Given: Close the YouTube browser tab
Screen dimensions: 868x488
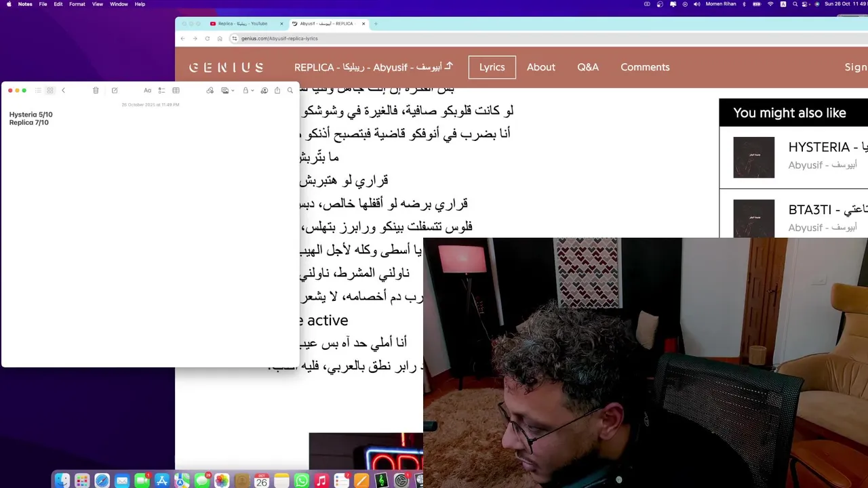Looking at the screenshot, I should pos(281,24).
